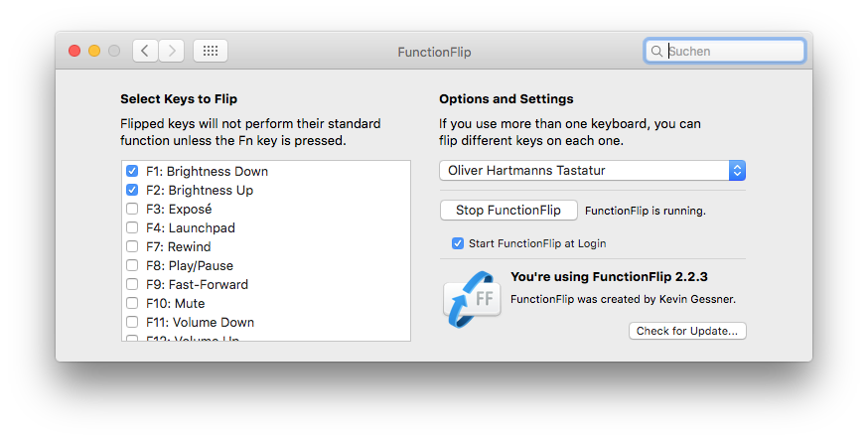Click the forward navigation arrow
Screen dimensions: 868x441
click(x=171, y=51)
